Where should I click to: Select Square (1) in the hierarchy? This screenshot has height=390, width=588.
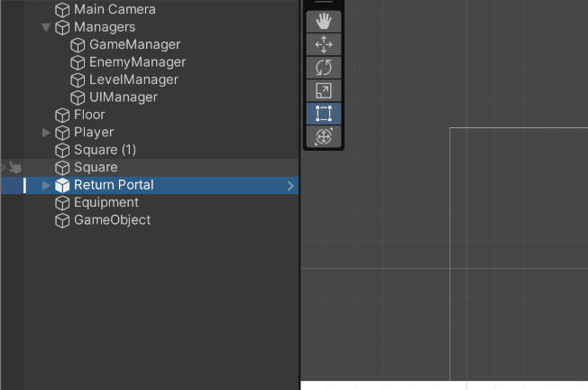(105, 150)
